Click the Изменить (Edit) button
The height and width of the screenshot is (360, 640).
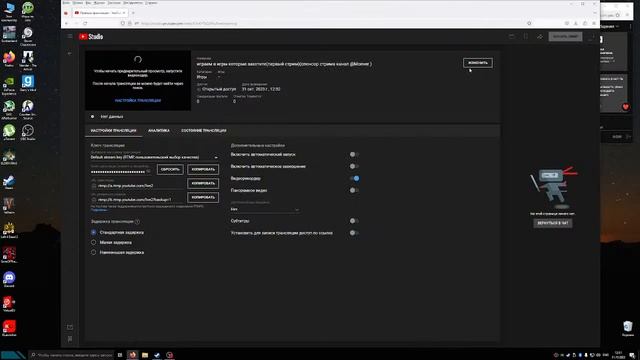(x=478, y=63)
